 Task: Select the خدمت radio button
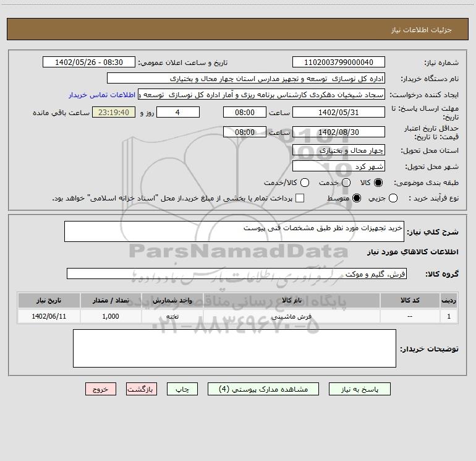click(x=346, y=183)
